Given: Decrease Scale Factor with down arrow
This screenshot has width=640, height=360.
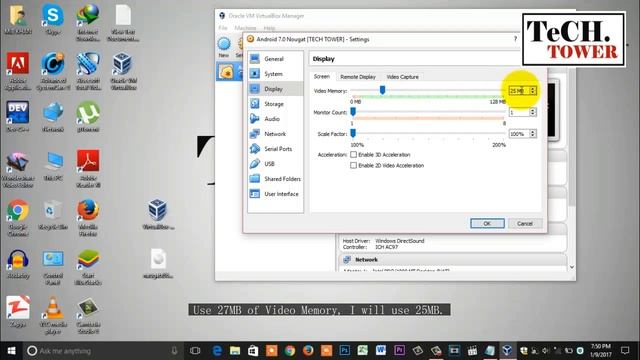Looking at the screenshot, I should coord(533,136).
